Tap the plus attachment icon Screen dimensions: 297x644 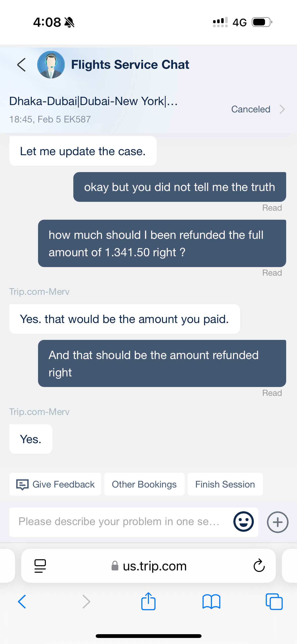point(278,522)
